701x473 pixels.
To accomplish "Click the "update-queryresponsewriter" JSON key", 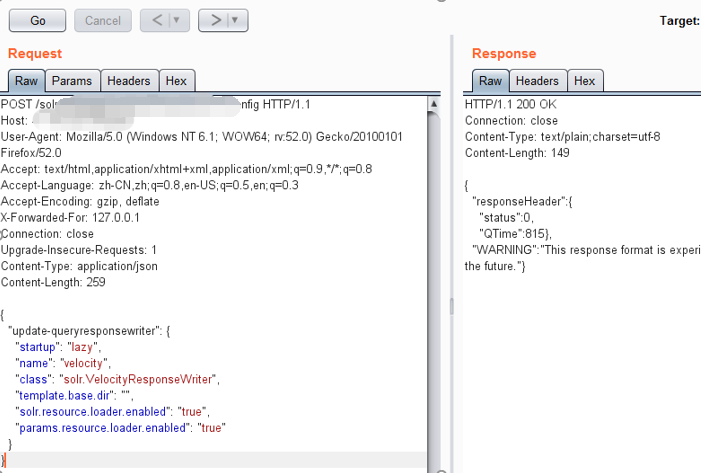I will click(84, 331).
